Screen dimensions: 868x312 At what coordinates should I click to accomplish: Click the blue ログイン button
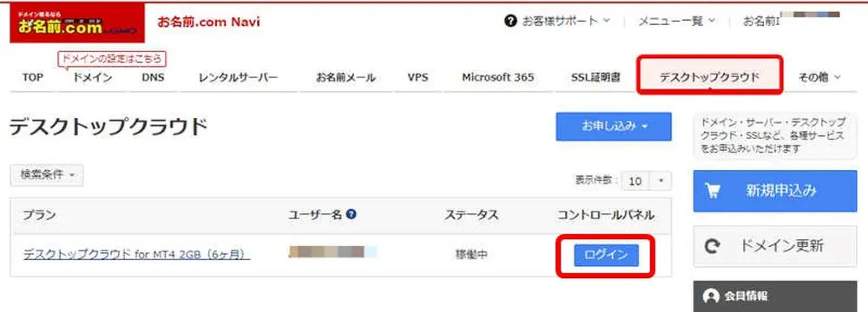tap(606, 255)
